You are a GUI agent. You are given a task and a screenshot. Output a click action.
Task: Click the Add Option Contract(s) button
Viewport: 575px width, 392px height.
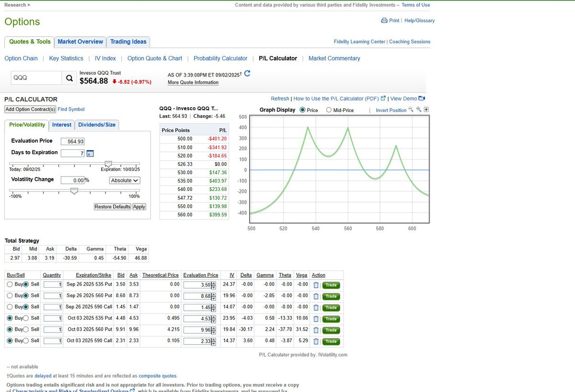tap(30, 109)
